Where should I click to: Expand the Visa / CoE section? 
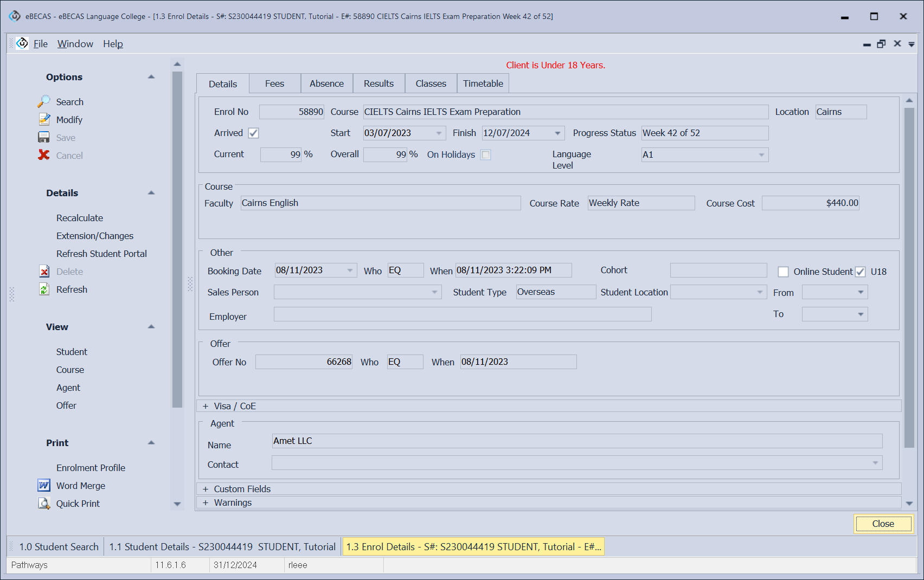[x=206, y=407]
